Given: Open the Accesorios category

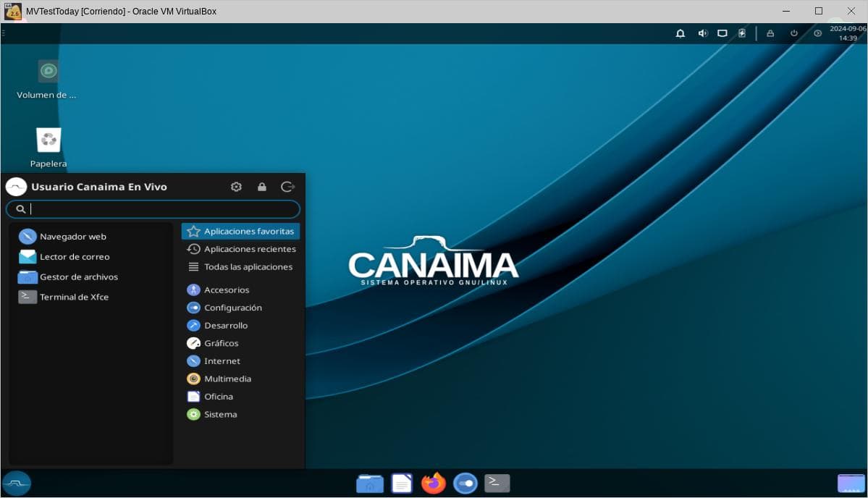Looking at the screenshot, I should pyautogui.click(x=241, y=290).
